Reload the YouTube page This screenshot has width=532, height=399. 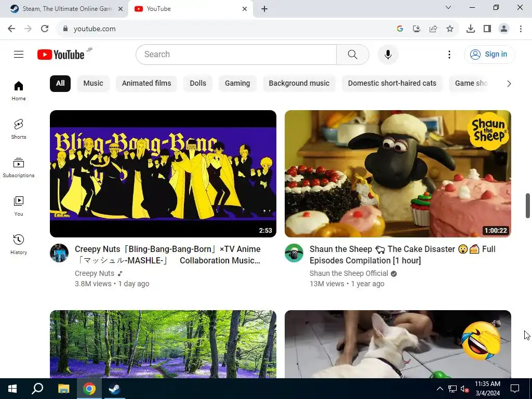point(45,29)
